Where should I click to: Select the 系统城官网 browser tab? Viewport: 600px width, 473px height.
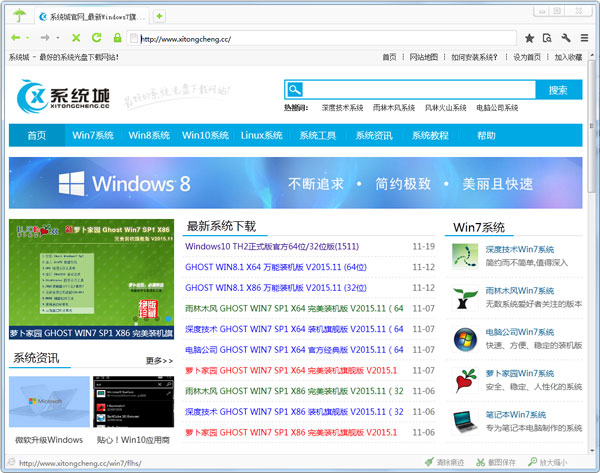[93, 17]
